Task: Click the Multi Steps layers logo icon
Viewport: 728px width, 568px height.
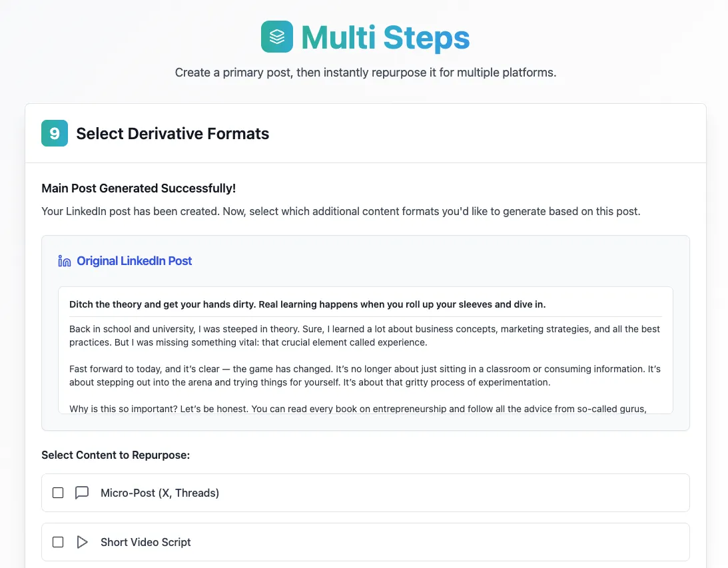Action: pyautogui.click(x=276, y=37)
